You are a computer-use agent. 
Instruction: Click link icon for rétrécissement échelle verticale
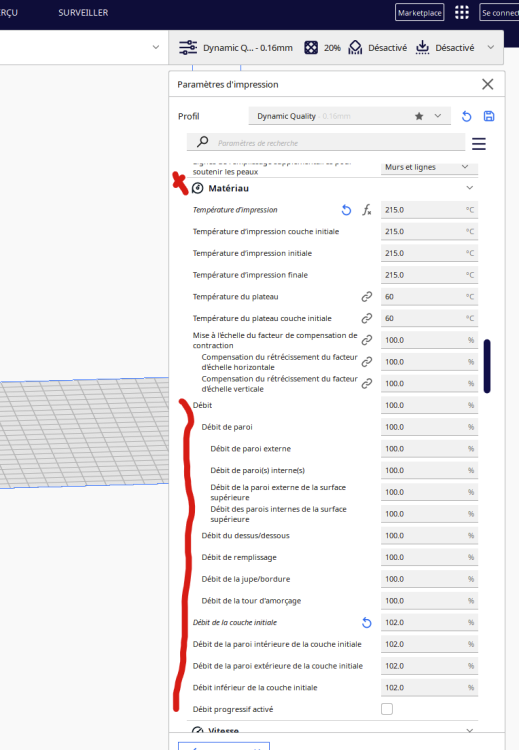(x=367, y=383)
